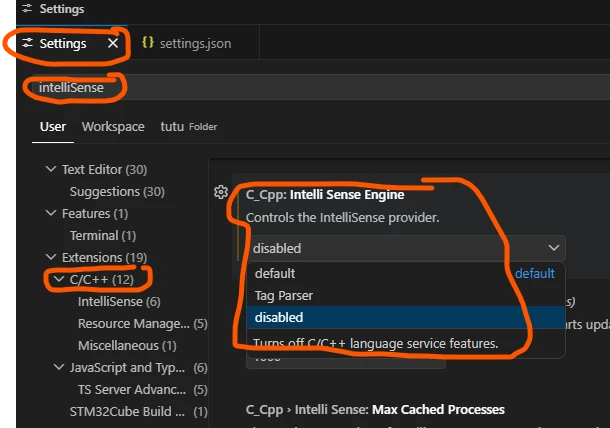Collapse the Extensions (19) section

pyautogui.click(x=51, y=257)
